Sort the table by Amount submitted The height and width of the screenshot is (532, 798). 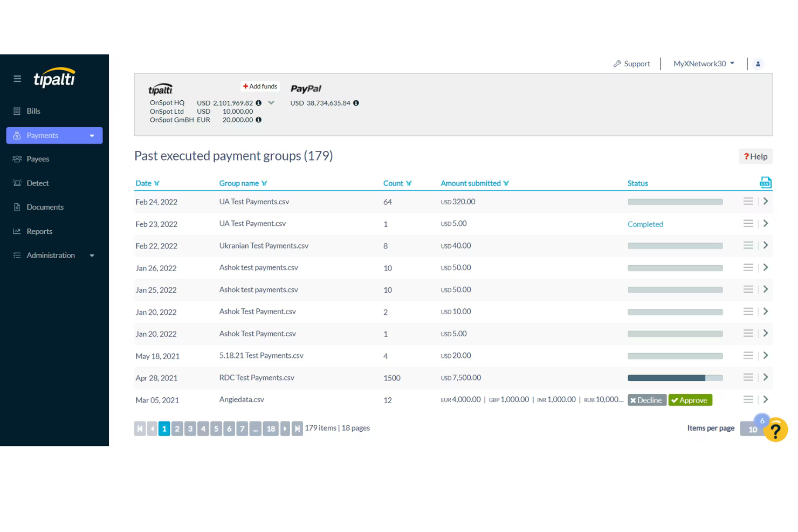[x=506, y=183]
